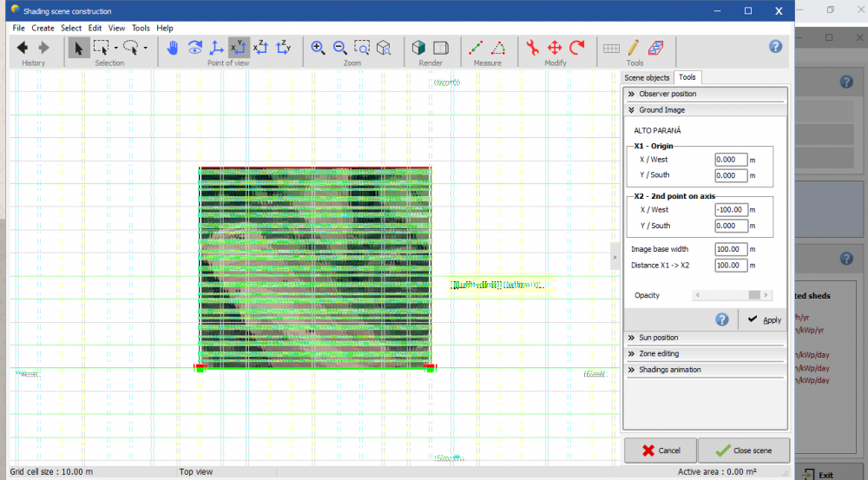Open the Help menu
868x480 pixels.
click(x=164, y=29)
